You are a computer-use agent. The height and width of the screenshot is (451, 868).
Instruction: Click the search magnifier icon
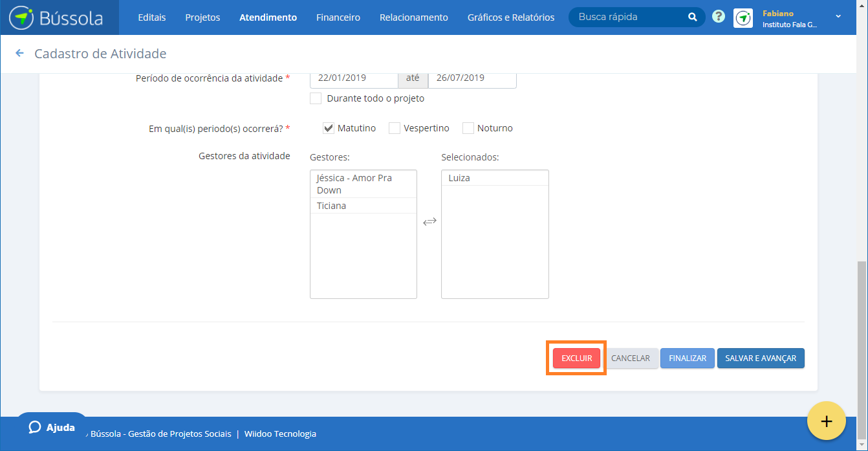point(692,17)
